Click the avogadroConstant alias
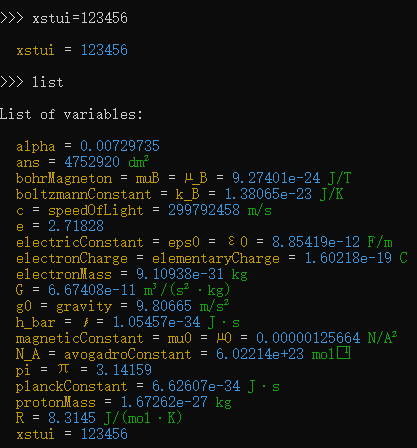The image size is (417, 448). (x=128, y=354)
